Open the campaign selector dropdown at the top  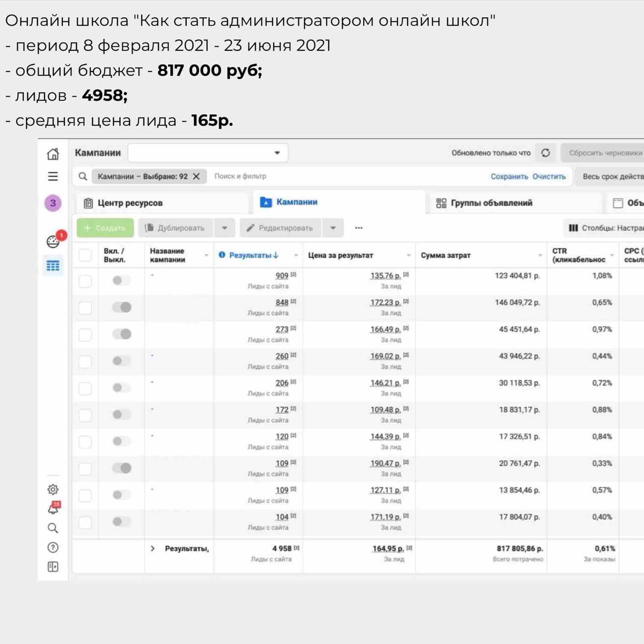277,152
